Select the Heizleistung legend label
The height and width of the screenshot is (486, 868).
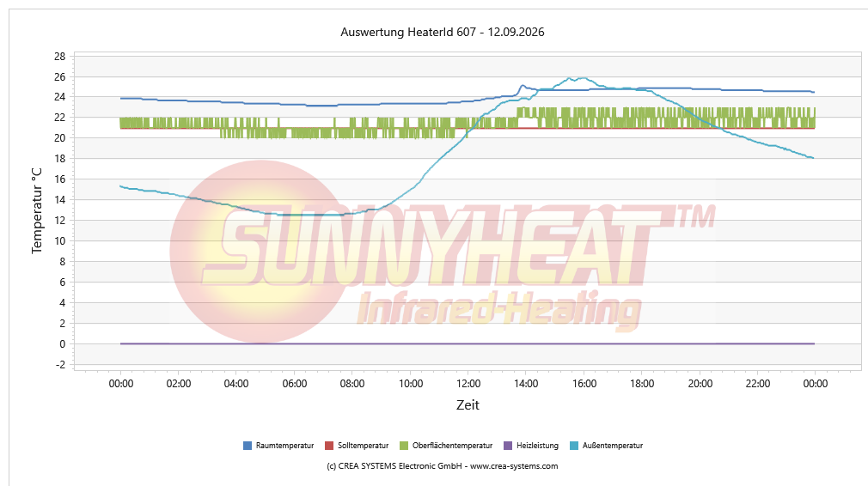point(537,446)
